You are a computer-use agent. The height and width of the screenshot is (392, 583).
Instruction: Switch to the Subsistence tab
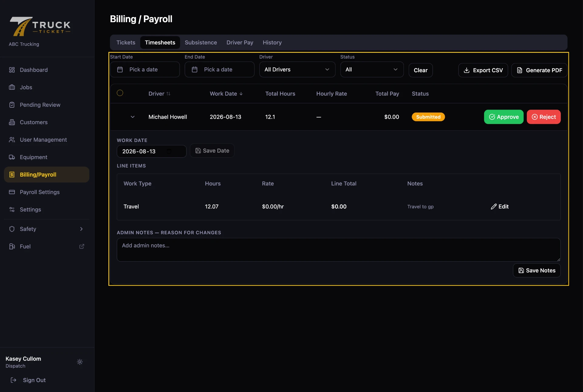coord(201,42)
